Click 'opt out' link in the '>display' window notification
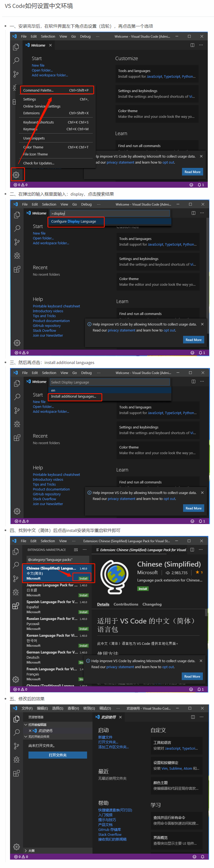Viewport: 214px width, 868px height. pos(170,330)
